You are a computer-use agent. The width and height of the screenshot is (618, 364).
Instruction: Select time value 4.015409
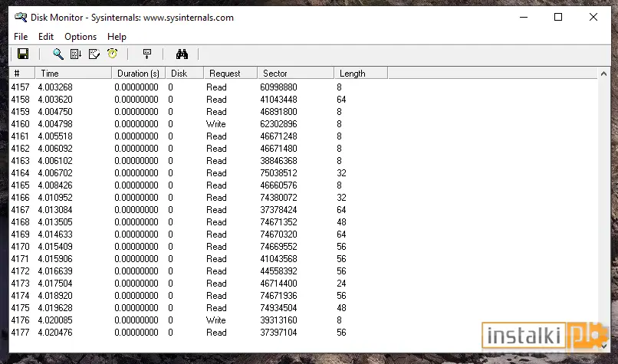tap(55, 246)
